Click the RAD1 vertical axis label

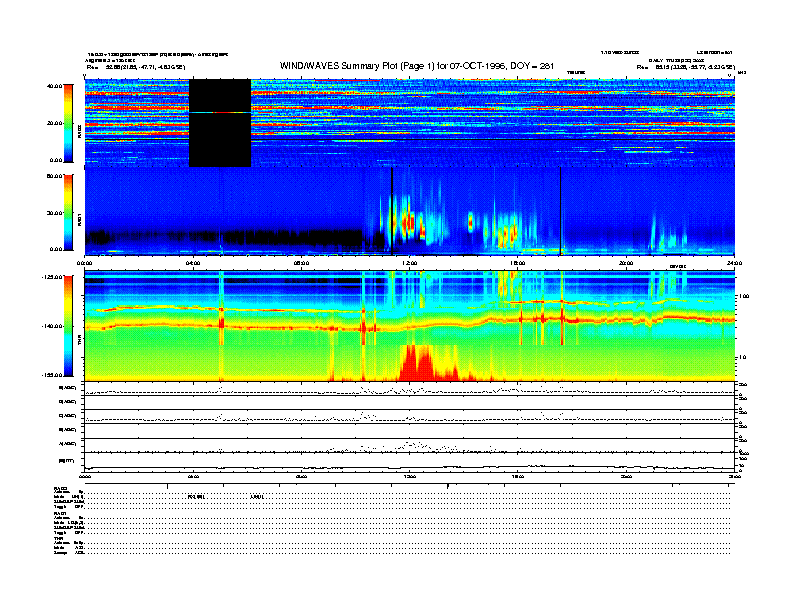coord(79,220)
